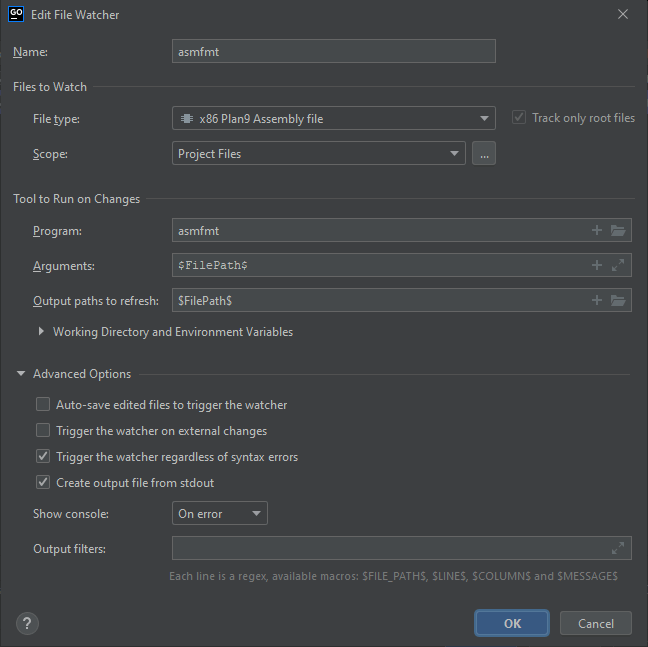The height and width of the screenshot is (647, 648).
Task: Insert macro in the Arguments field
Action: (596, 265)
